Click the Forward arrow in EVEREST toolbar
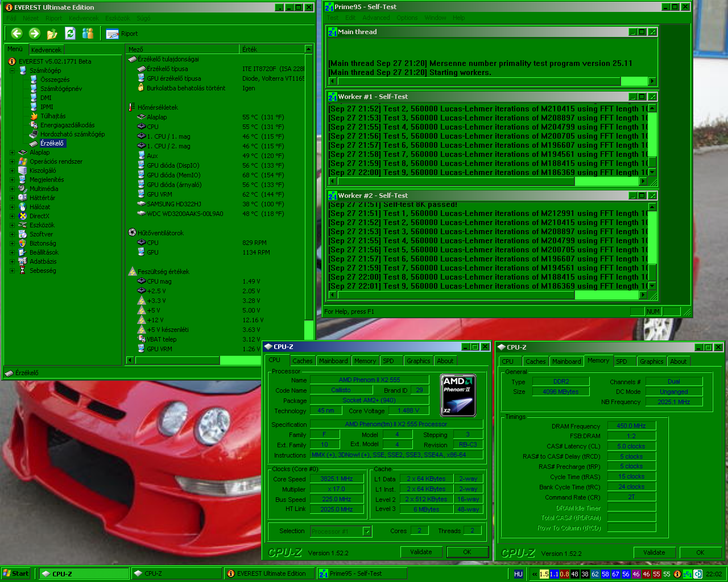The image size is (728, 582). 35,34
